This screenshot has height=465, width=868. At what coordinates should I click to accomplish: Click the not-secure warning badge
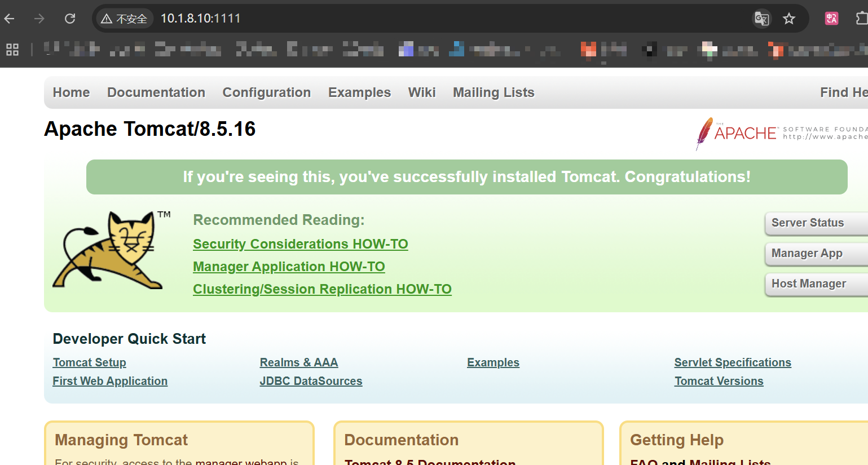124,19
